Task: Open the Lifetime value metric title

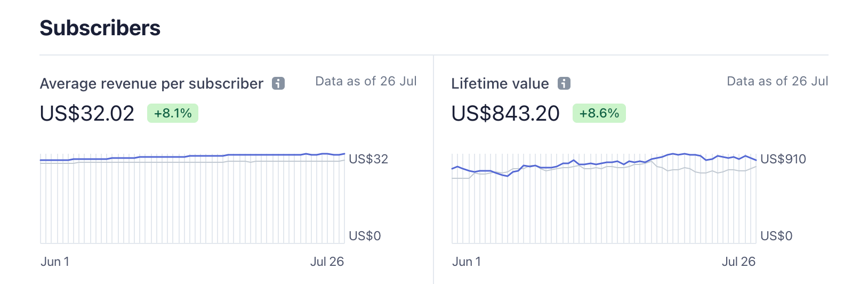Action: (500, 84)
